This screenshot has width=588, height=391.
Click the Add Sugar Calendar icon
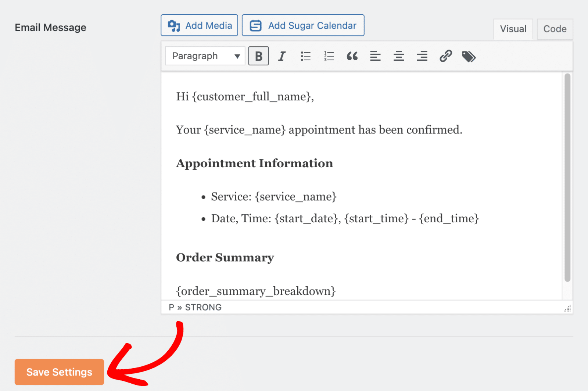tap(255, 25)
